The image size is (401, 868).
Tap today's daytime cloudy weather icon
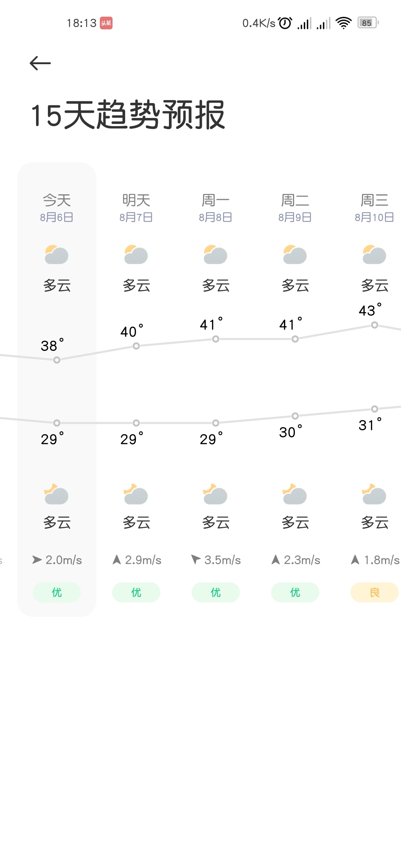click(56, 254)
